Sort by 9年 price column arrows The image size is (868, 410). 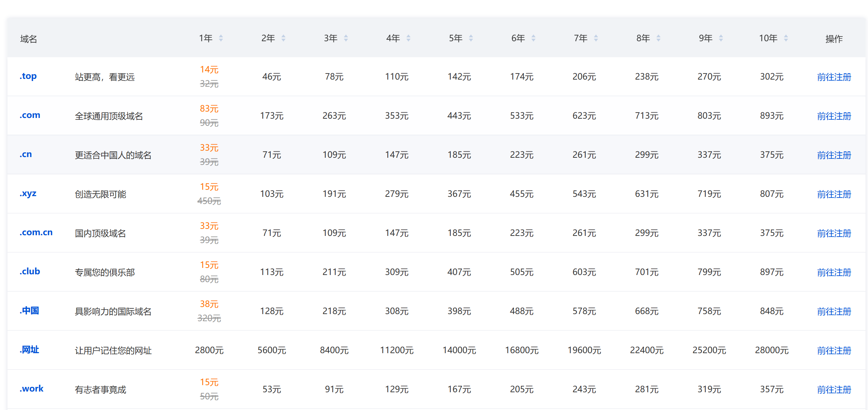[721, 38]
